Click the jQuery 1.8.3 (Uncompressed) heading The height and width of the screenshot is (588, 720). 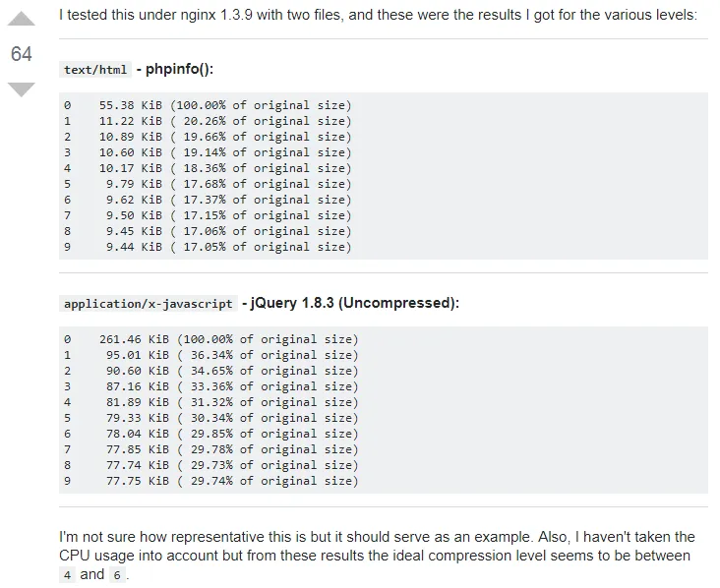(x=354, y=304)
